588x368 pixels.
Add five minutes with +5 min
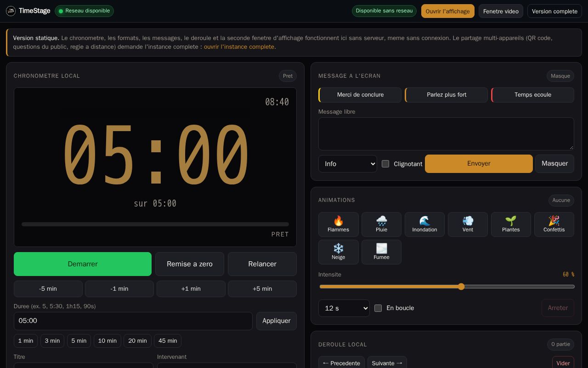pos(262,289)
